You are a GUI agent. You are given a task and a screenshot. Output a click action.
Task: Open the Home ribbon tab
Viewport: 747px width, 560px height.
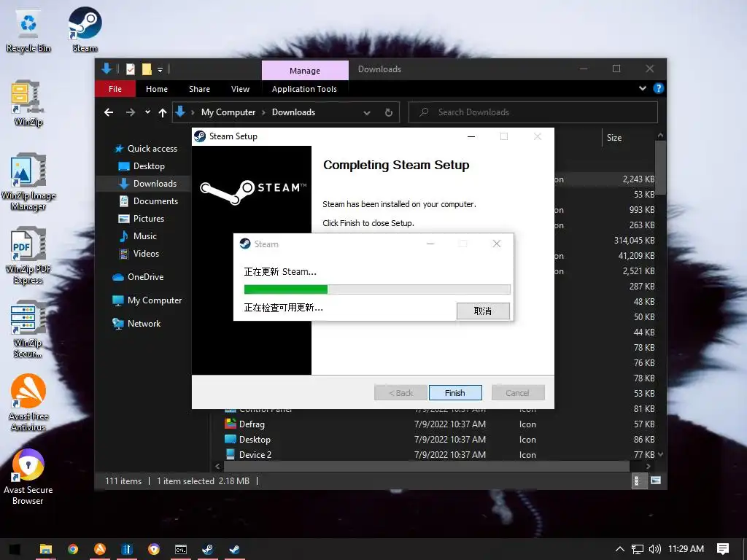(157, 89)
